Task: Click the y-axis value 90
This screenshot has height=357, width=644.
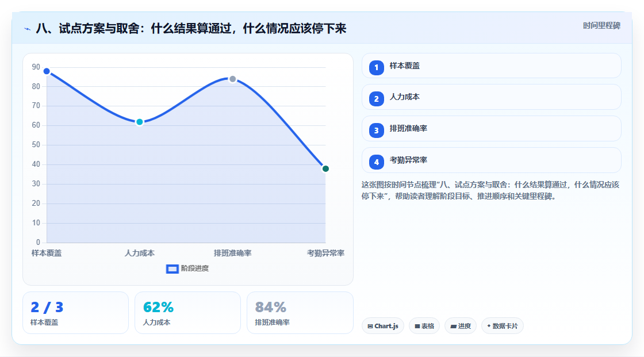Action: [36, 67]
